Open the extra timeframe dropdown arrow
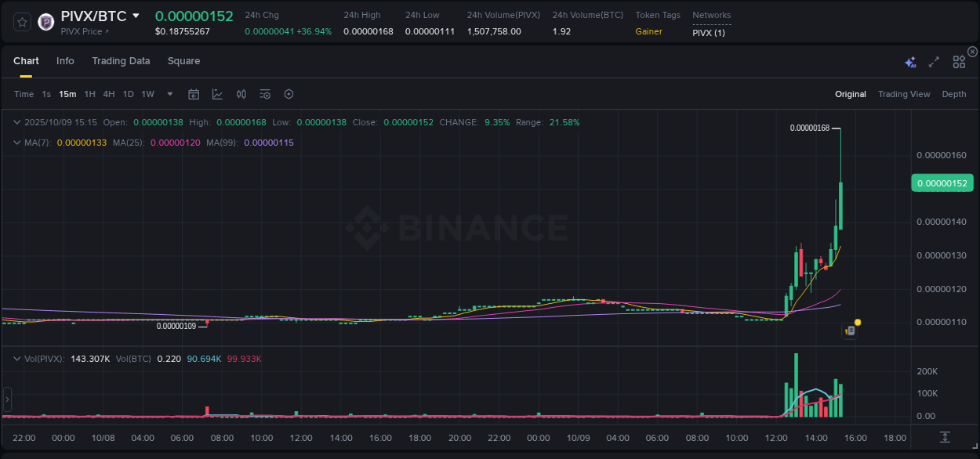The image size is (980, 459). click(169, 94)
